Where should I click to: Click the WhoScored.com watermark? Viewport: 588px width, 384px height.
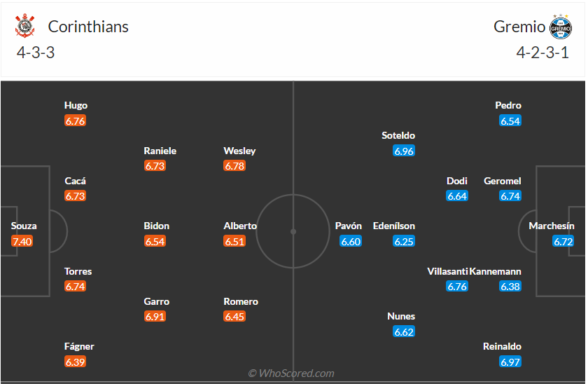291,373
